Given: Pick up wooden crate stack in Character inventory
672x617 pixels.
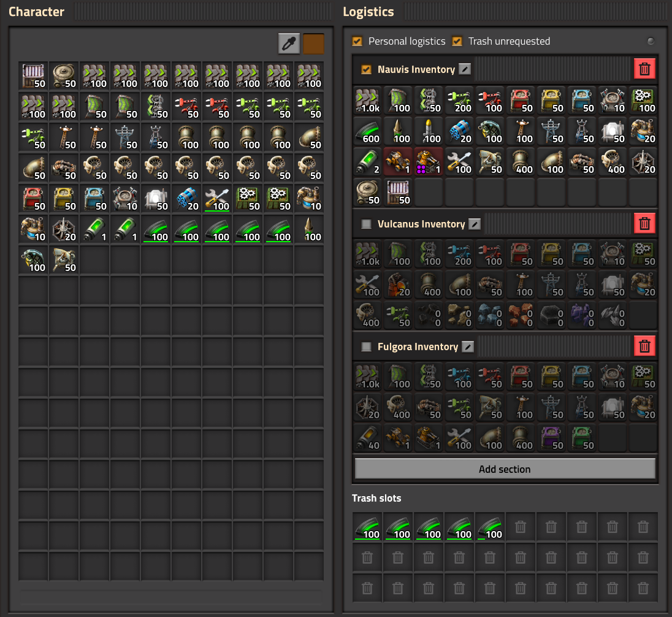Looking at the screenshot, I should (34, 77).
